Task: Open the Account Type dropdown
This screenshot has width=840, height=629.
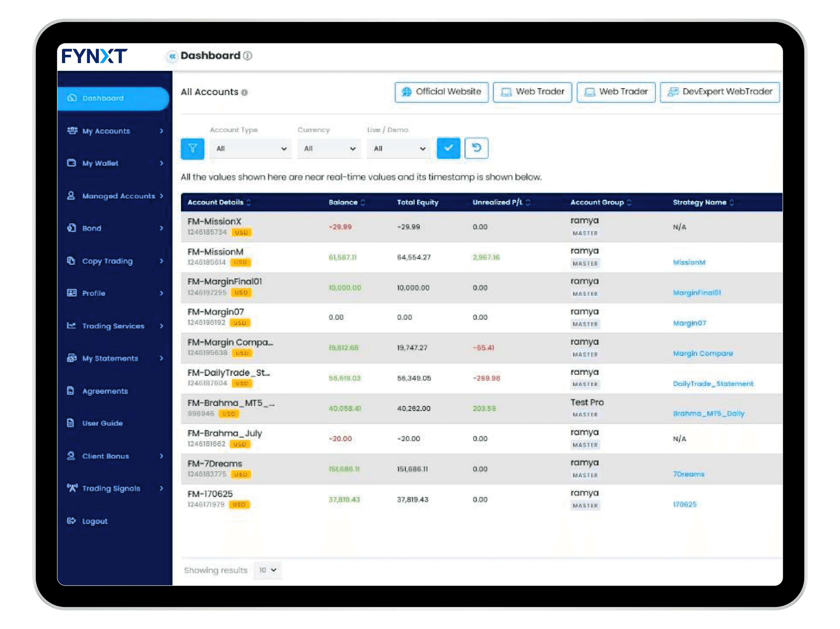Action: 251,148
